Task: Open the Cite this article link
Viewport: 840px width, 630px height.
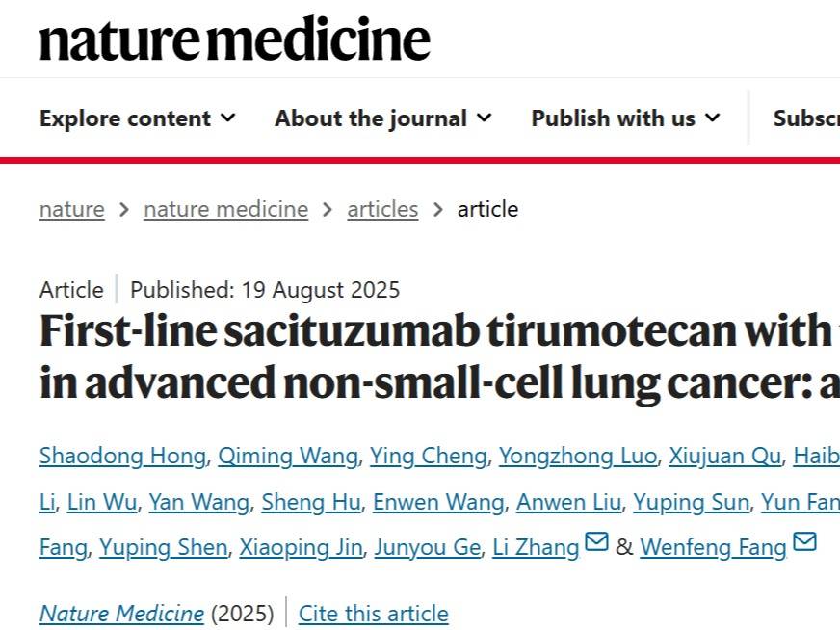Action: point(374,614)
